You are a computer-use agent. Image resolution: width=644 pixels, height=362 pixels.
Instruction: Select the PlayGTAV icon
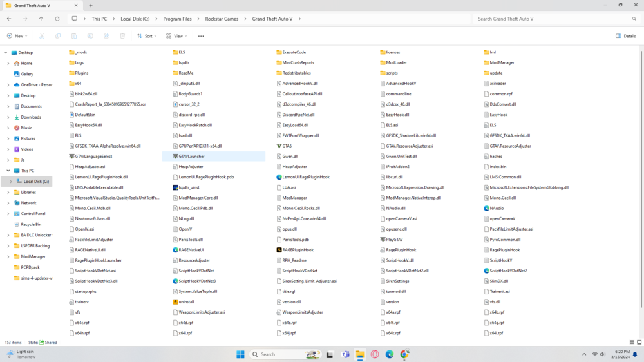pyautogui.click(x=383, y=240)
